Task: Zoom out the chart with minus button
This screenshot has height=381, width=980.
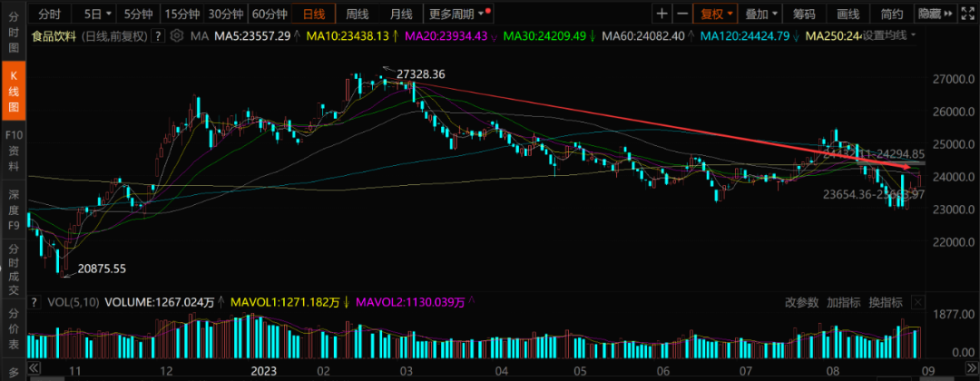Action: tap(682, 14)
